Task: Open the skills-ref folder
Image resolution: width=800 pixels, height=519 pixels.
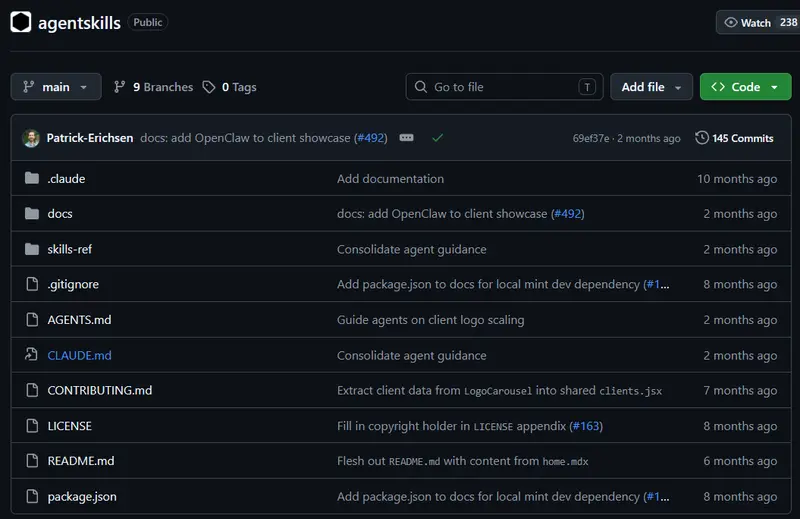Action: [69, 249]
